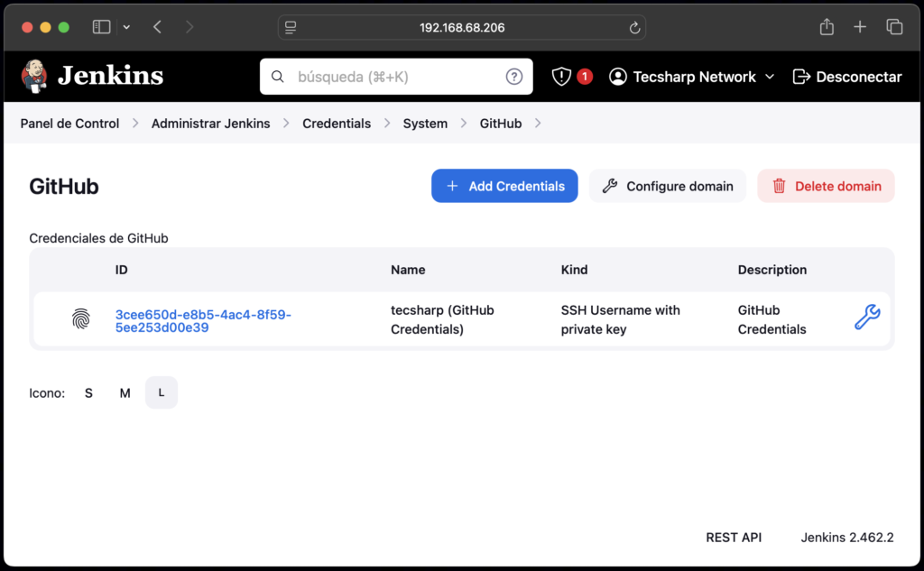Click the Kind column header
The width and height of the screenshot is (924, 571).
(x=574, y=270)
